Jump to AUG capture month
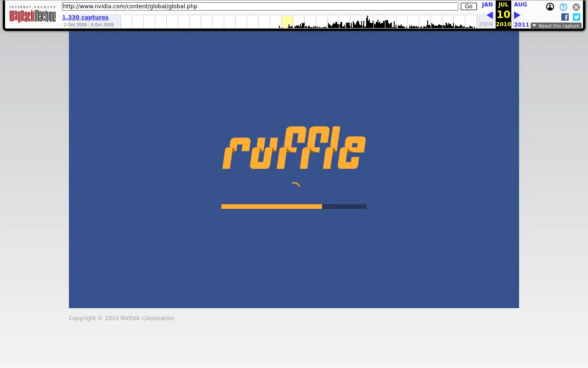 point(520,5)
